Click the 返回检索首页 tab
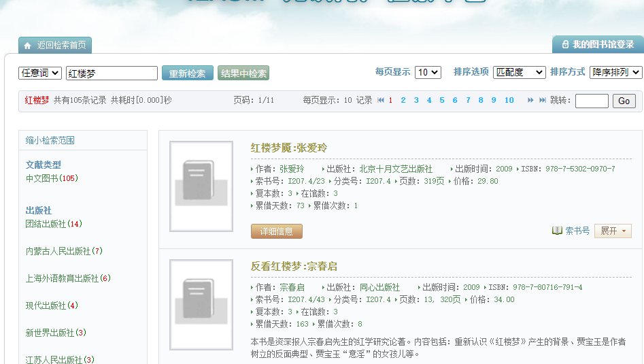The image size is (644, 364). pos(55,45)
